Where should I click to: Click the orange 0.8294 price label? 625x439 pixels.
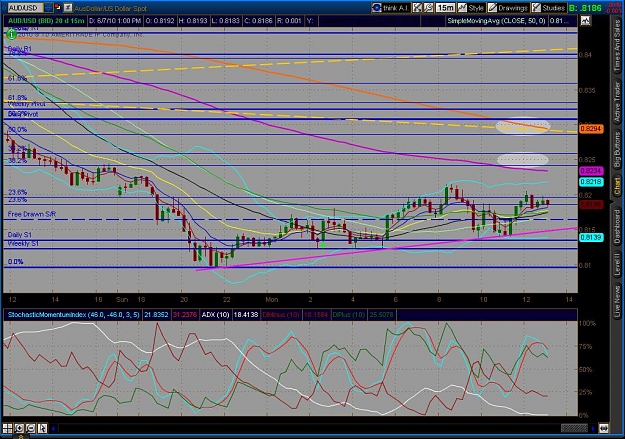591,129
